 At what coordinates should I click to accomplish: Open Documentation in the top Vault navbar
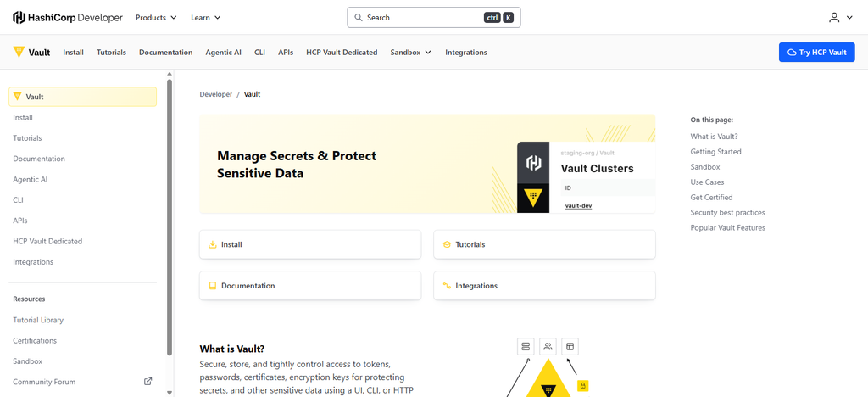(x=165, y=53)
